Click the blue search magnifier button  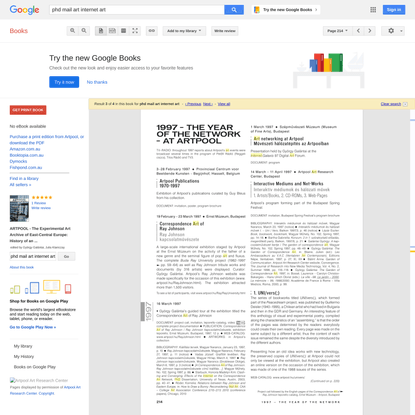click(x=234, y=10)
